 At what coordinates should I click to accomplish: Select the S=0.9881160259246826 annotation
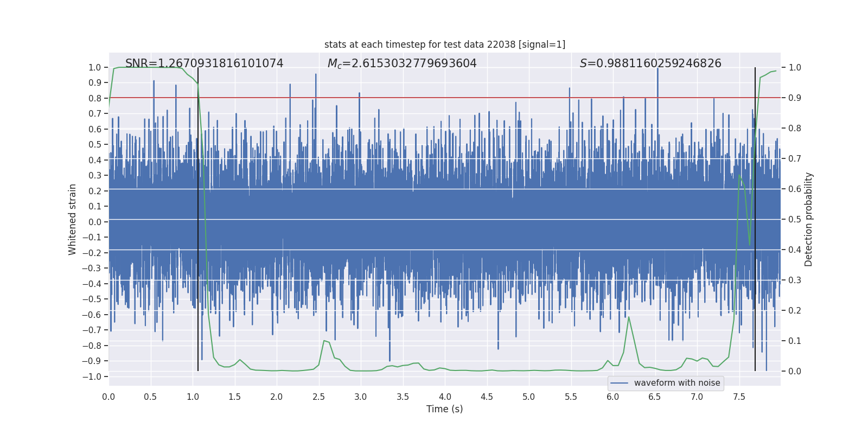point(650,63)
